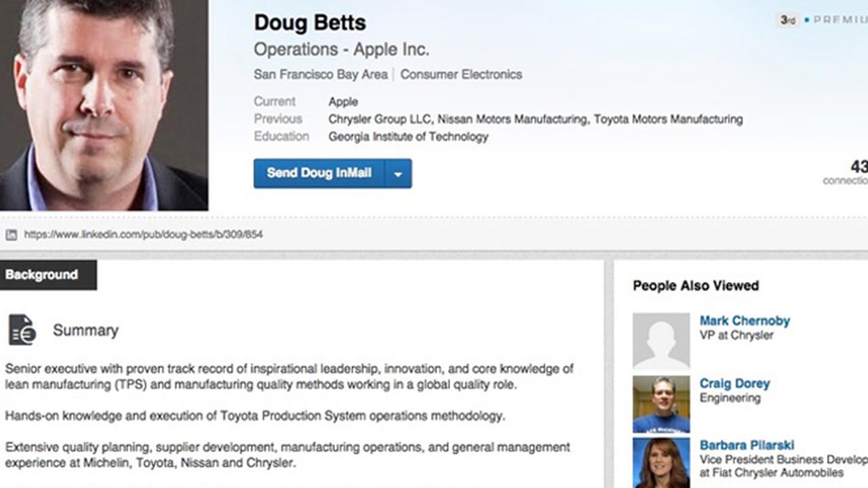The height and width of the screenshot is (488, 868).
Task: Open Craig Dorey's profile link
Action: tap(734, 384)
